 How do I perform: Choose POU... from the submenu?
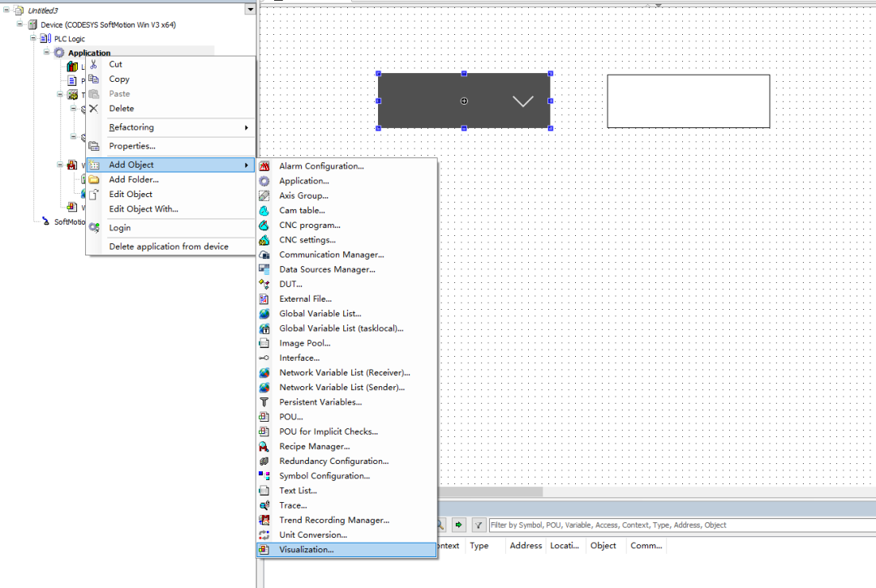coord(346,417)
